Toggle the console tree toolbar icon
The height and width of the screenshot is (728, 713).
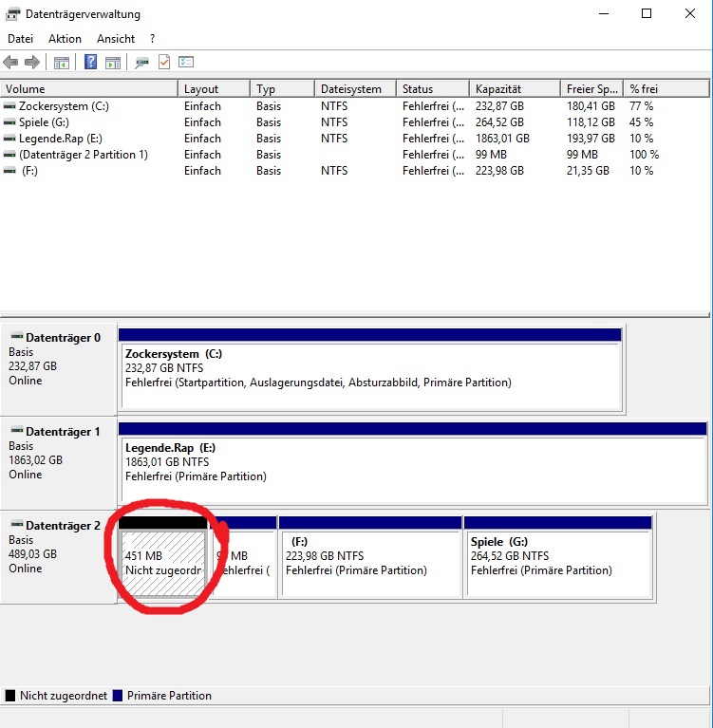tap(62, 63)
